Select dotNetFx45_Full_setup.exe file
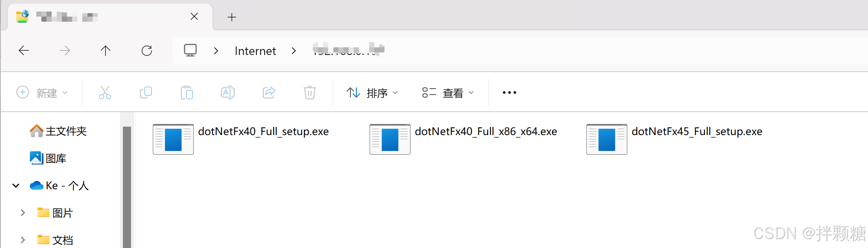The height and width of the screenshot is (248, 868). tap(675, 139)
